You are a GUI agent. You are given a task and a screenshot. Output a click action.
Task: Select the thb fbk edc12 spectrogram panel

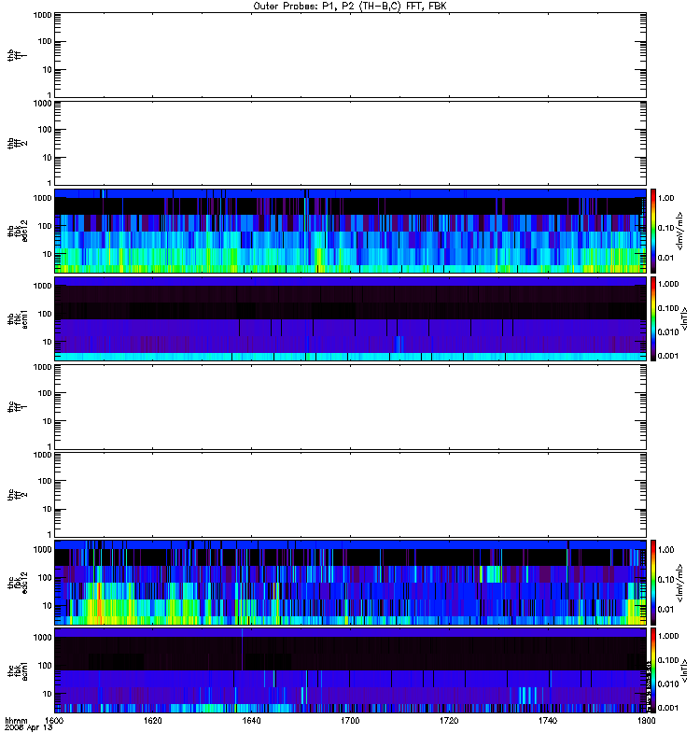point(351,231)
